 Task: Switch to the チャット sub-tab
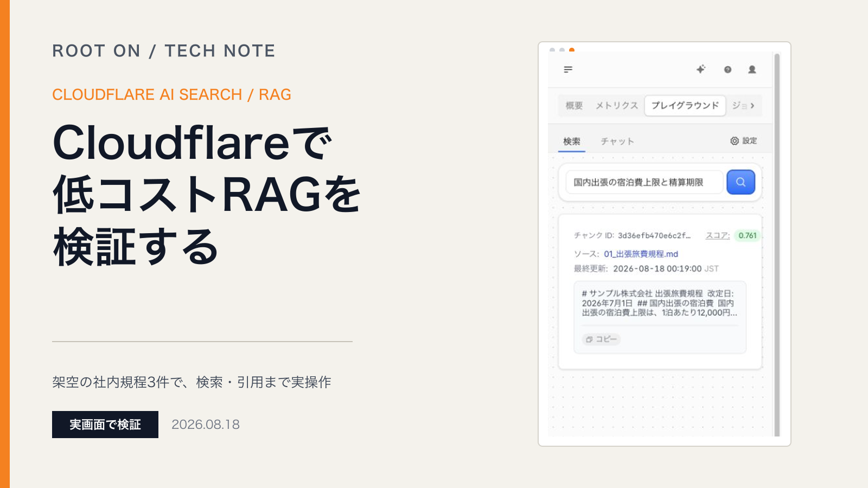[617, 141]
